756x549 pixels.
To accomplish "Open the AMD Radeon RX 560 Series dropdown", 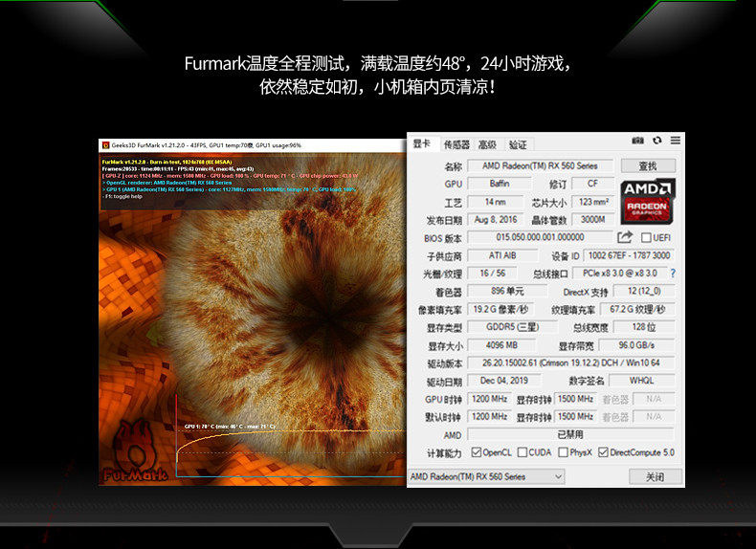I will pos(486,476).
